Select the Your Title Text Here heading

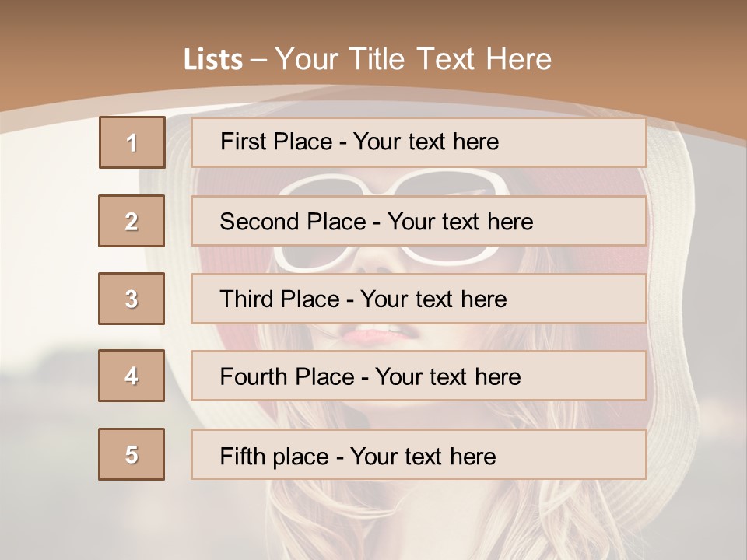[x=413, y=59]
